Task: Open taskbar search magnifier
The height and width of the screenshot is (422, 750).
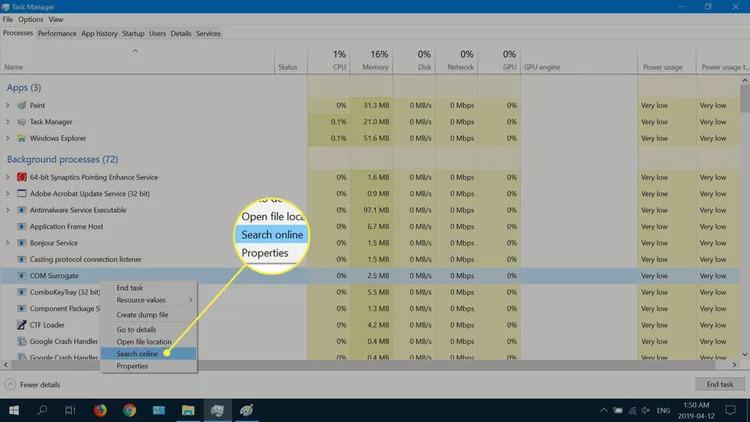Action: (43, 410)
